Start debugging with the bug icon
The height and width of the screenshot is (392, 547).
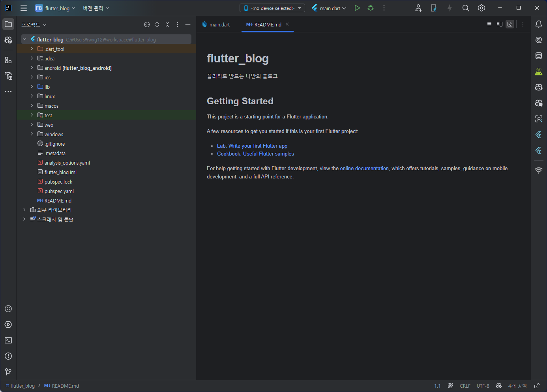[x=371, y=8]
